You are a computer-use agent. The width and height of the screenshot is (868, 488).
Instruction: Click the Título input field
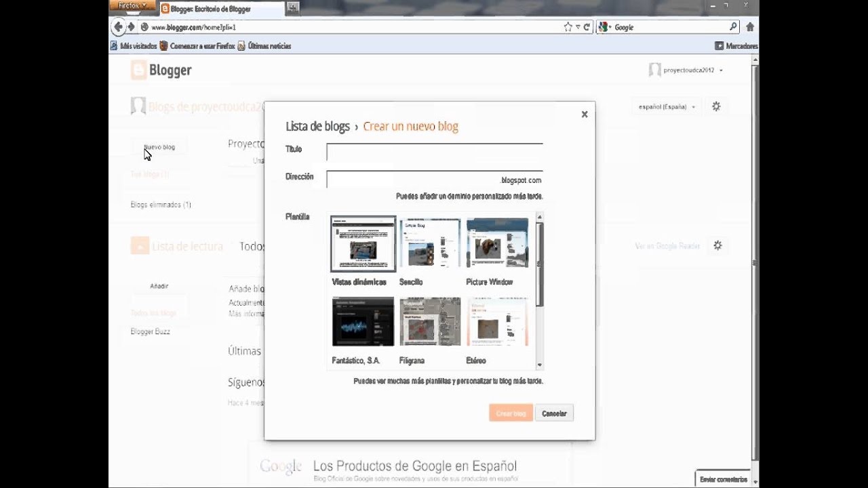tap(435, 152)
